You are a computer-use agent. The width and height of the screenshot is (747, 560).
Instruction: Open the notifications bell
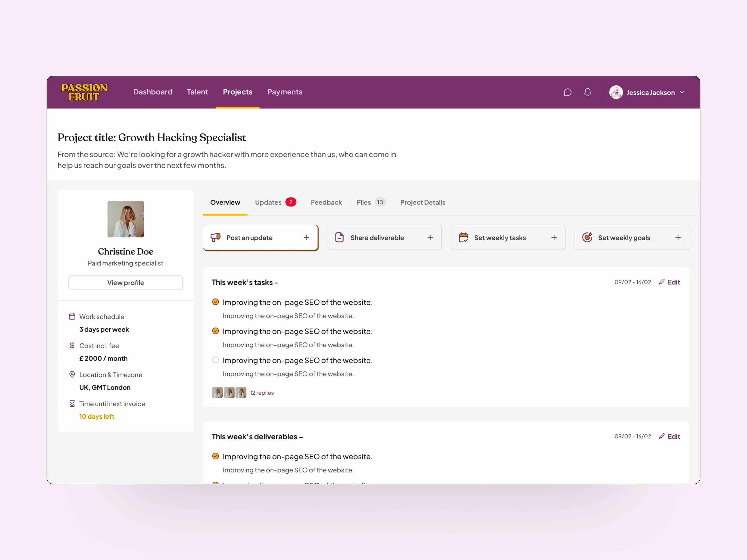point(588,92)
